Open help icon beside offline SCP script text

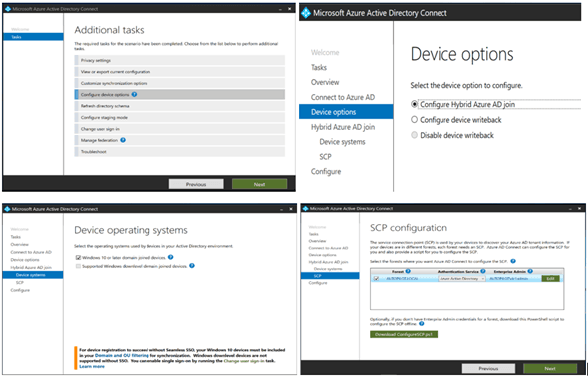click(x=422, y=324)
